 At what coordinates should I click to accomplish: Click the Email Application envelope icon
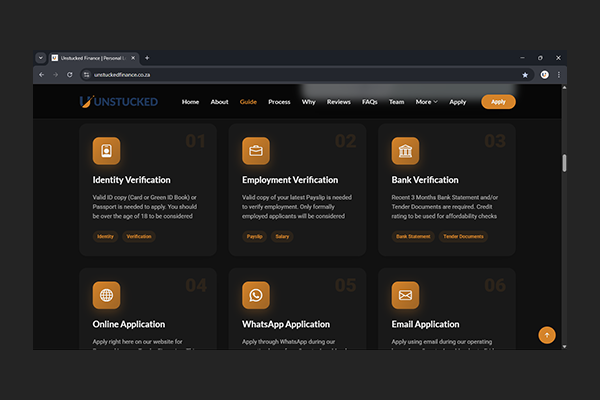pos(405,295)
